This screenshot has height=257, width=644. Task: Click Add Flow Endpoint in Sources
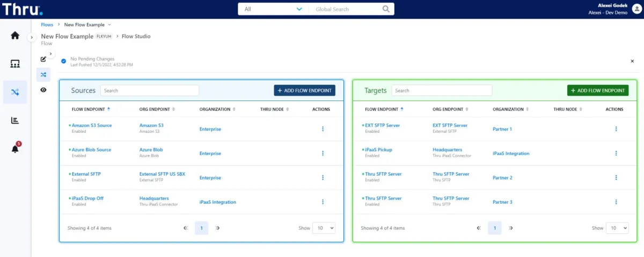tap(305, 90)
